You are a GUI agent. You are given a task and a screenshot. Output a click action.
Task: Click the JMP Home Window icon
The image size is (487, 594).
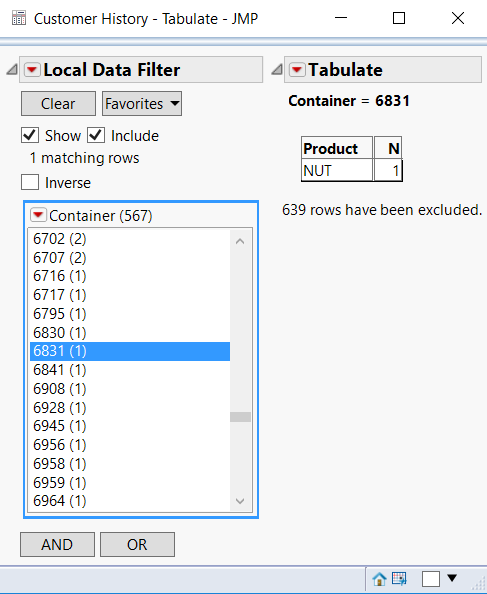(x=379, y=579)
